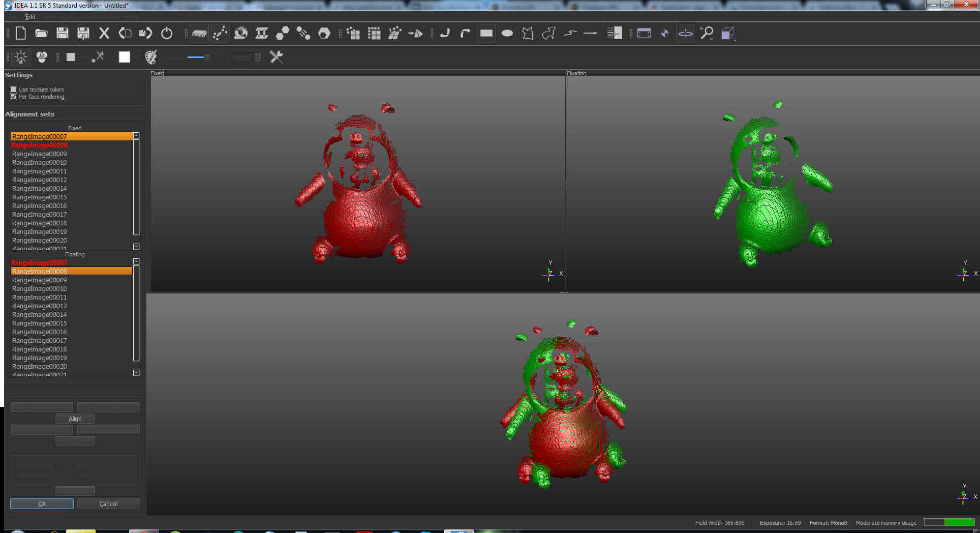
Task: Select RangeImage00008 in the Floating list
Action: [71, 271]
